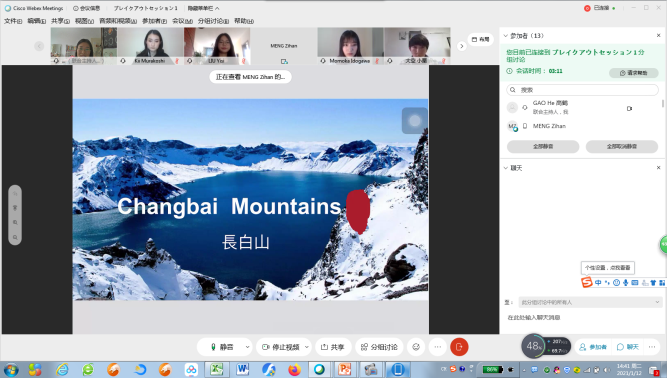Open the 分组讨论 menu in menu bar
The height and width of the screenshot is (378, 667).
point(213,21)
